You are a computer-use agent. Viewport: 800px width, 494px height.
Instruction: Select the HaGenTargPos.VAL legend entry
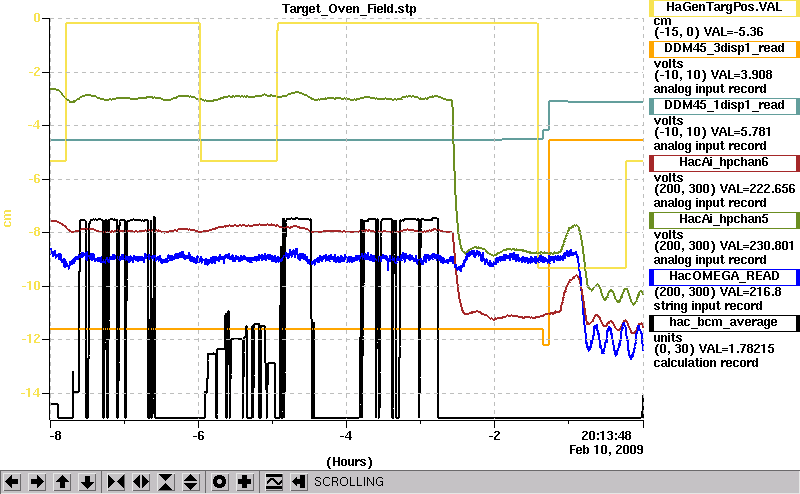[x=724, y=8]
